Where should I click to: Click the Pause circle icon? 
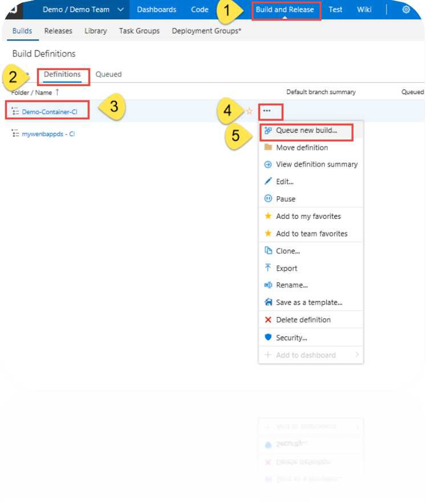[268, 198]
